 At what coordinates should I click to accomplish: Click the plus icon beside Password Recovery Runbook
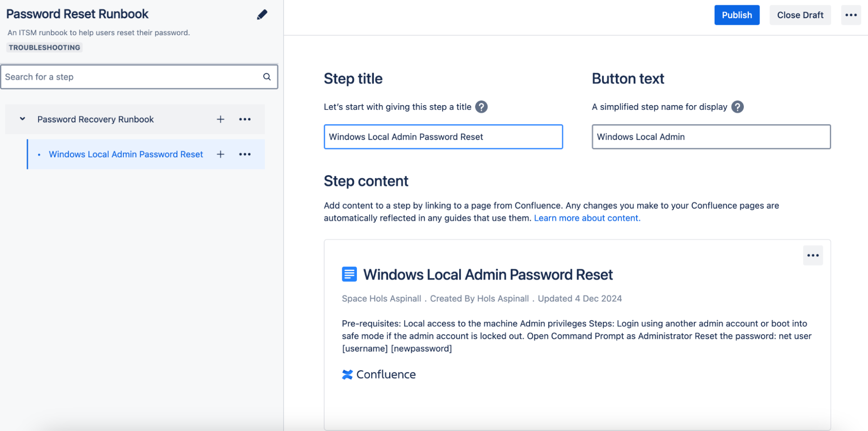221,119
